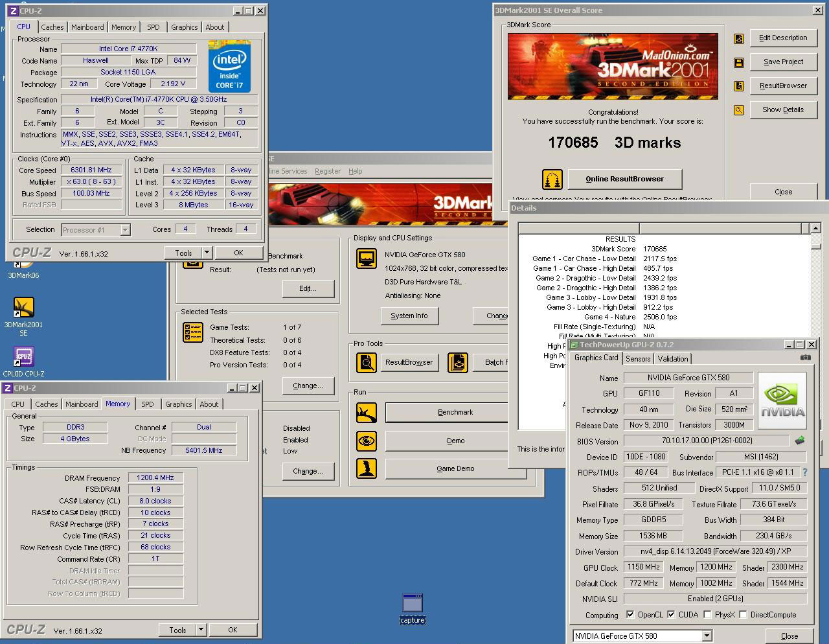Click the 170685 3D marks score text
This screenshot has width=829, height=644.
click(615, 143)
